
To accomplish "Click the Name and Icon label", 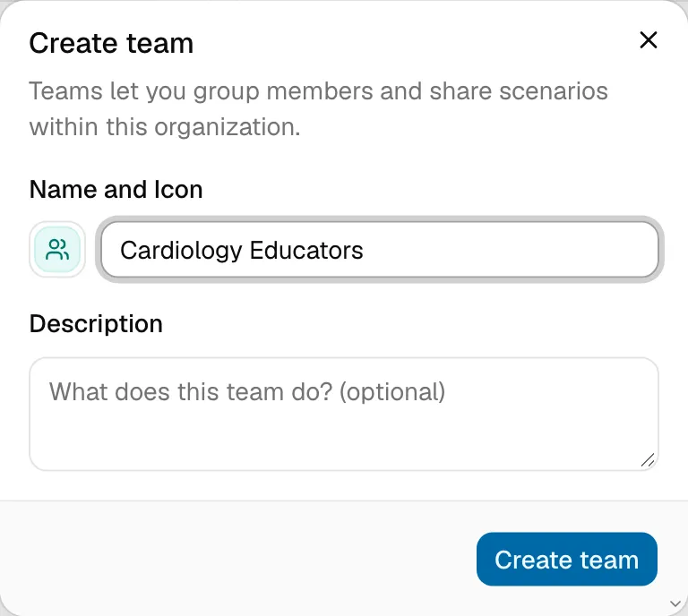I will click(x=116, y=190).
